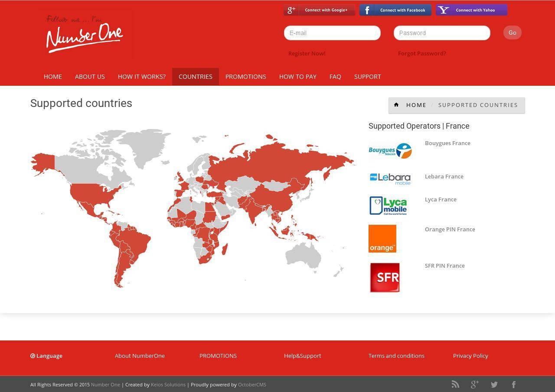Open PROMOTIONS footer link

[x=218, y=356]
